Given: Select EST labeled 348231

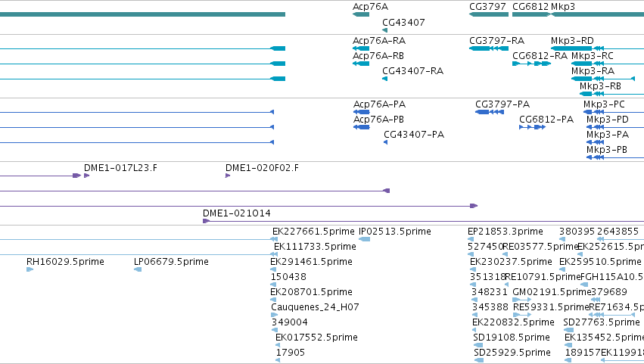Looking at the screenshot, I should pos(490,293).
